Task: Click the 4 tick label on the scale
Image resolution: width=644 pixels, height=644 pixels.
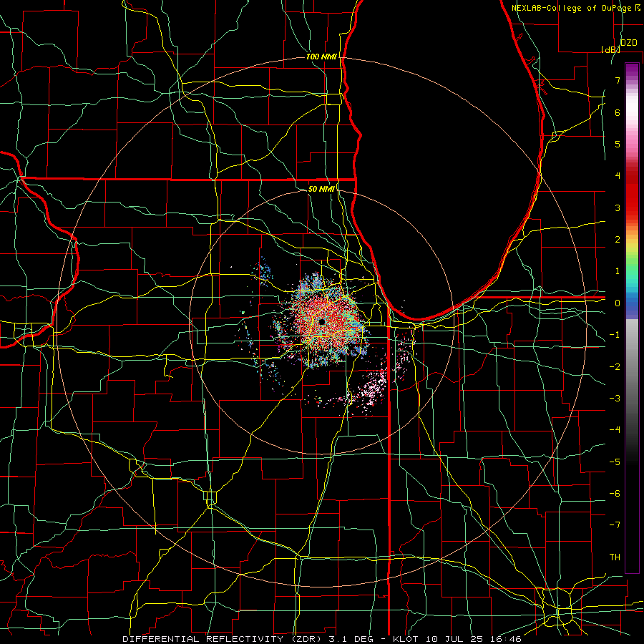Action: (618, 175)
